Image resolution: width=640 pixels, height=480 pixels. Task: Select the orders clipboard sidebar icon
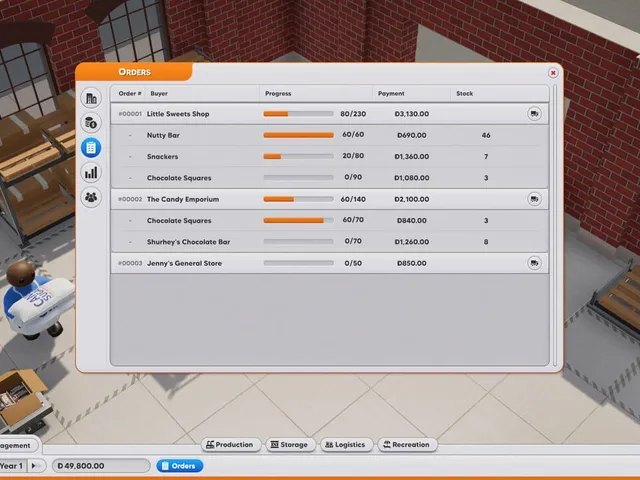point(91,148)
